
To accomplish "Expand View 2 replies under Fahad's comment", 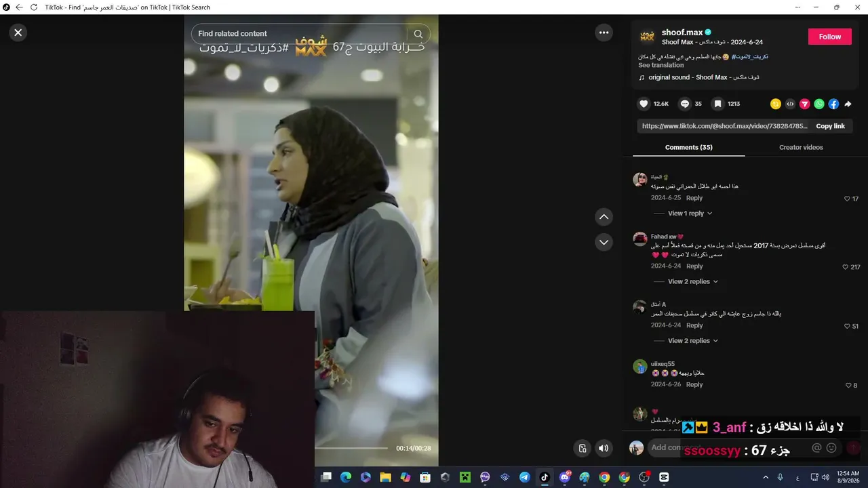I will pos(693,282).
